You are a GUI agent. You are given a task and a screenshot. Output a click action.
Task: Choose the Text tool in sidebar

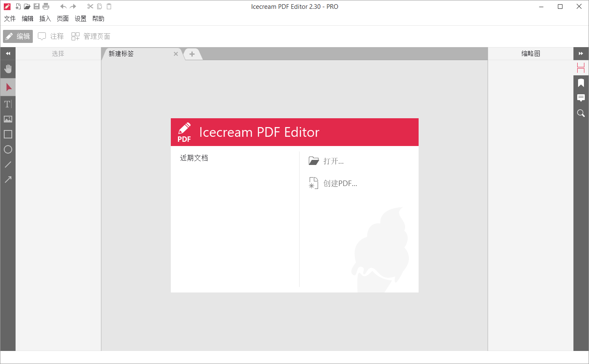(8, 104)
